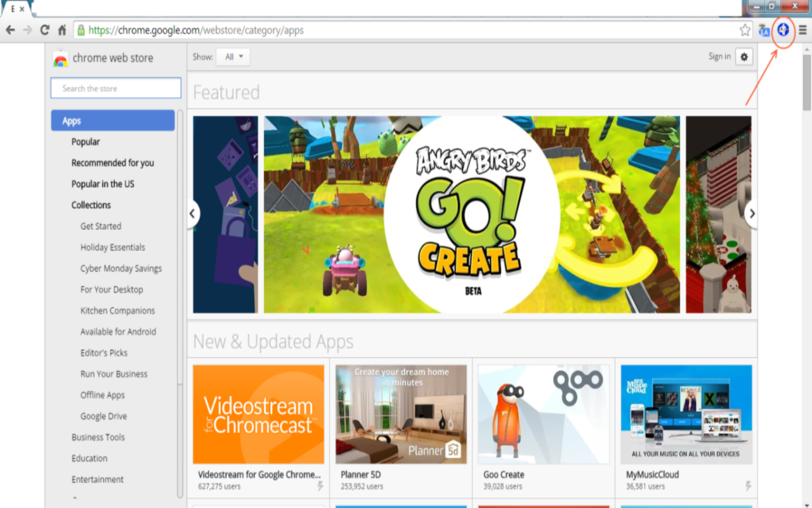Image resolution: width=812 pixels, height=508 pixels.
Task: Click the Search the store field
Action: (115, 88)
